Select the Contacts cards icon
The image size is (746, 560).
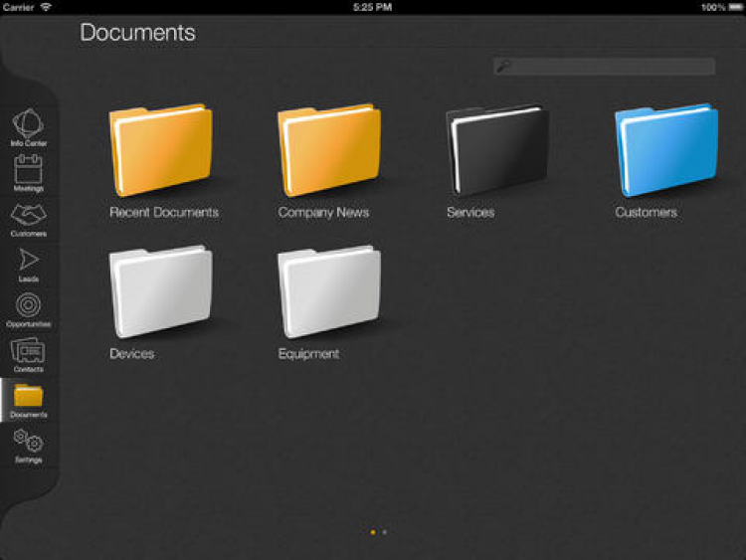point(28,350)
